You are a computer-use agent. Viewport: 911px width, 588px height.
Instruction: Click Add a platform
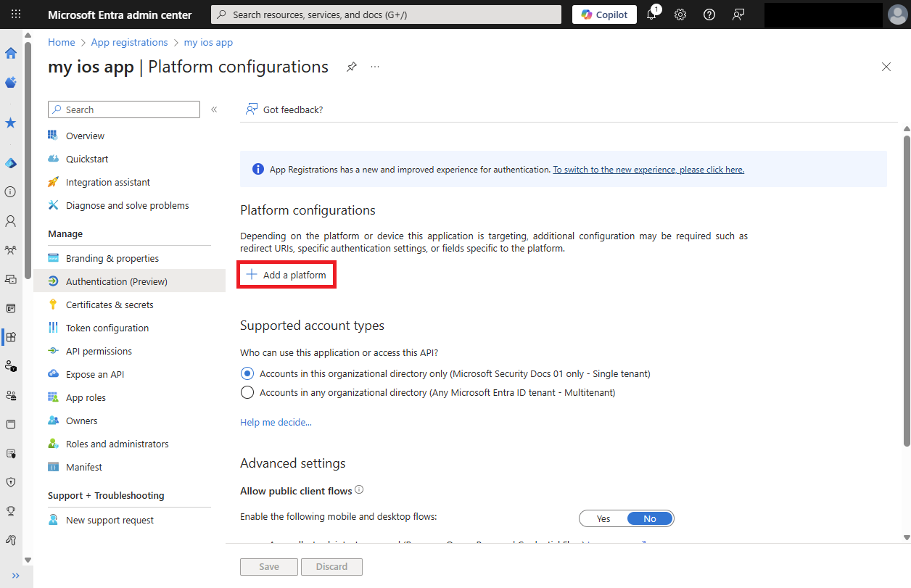tap(287, 276)
